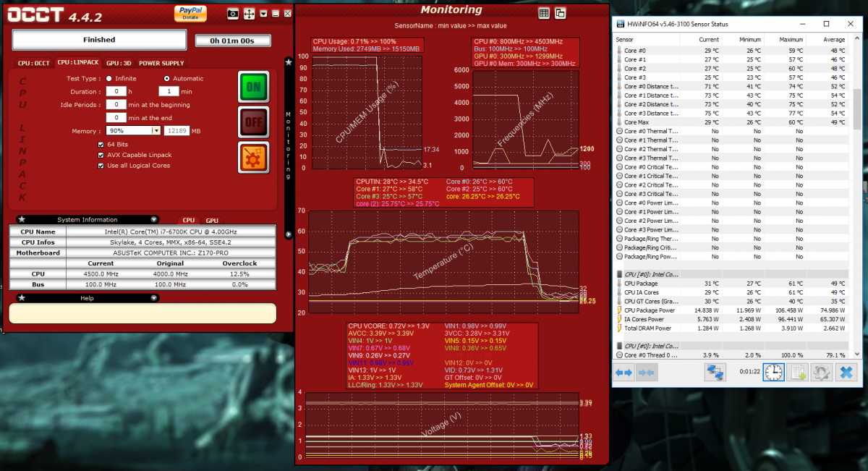This screenshot has width=868, height=471.
Task: Open the GPU:3D tab
Action: click(119, 63)
